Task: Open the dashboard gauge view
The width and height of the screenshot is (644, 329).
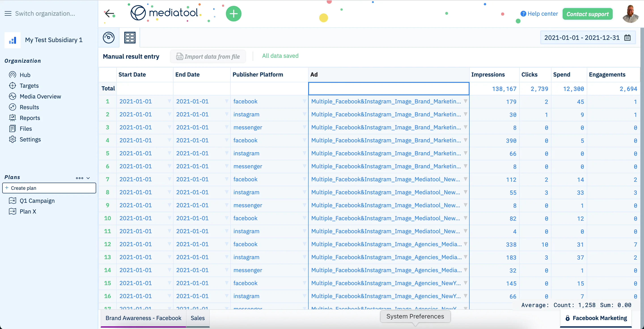Action: 109,38
